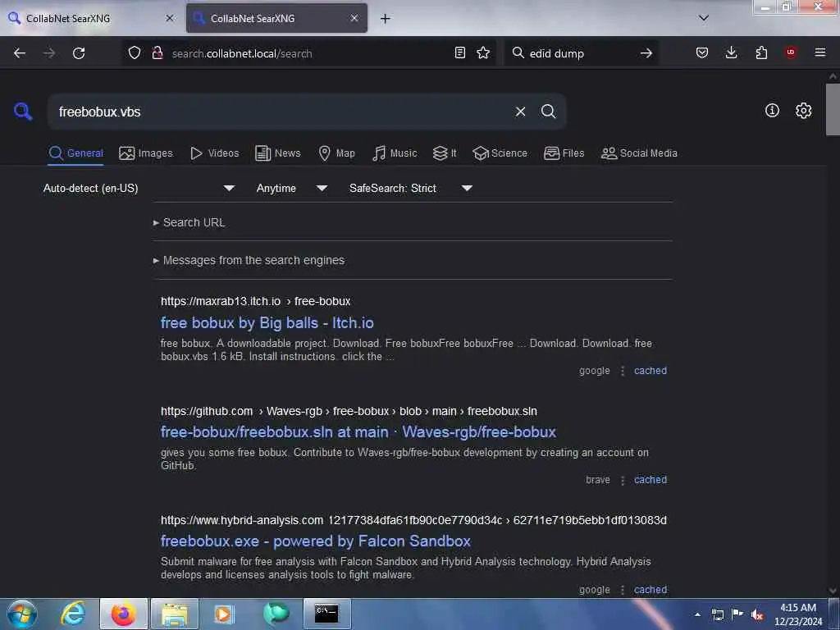Open command prompt taskbar icon
The image size is (840, 630).
pos(326,614)
